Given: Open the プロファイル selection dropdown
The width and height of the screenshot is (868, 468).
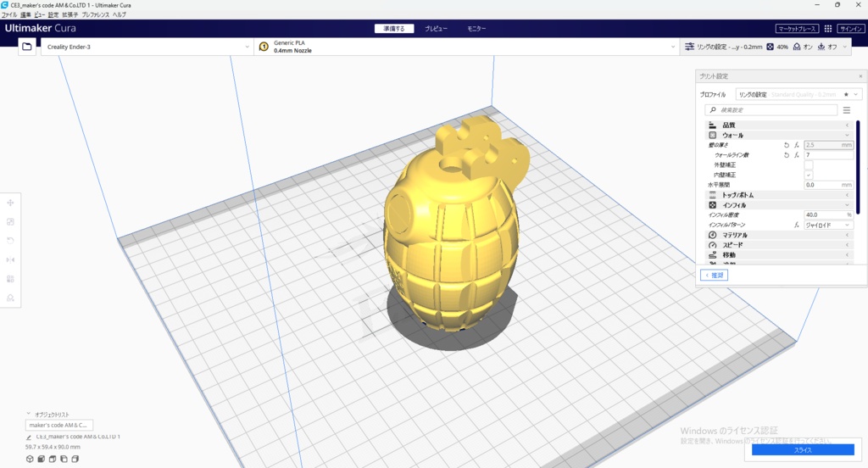Looking at the screenshot, I should (798, 95).
